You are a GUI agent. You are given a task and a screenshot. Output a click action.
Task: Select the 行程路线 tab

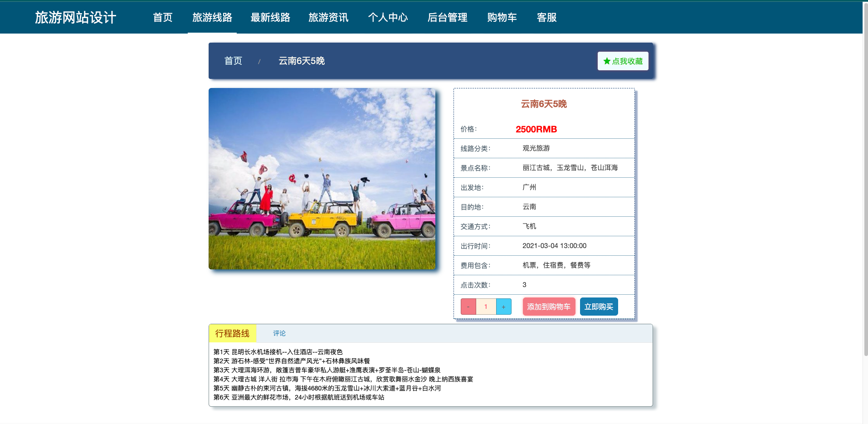pos(233,333)
